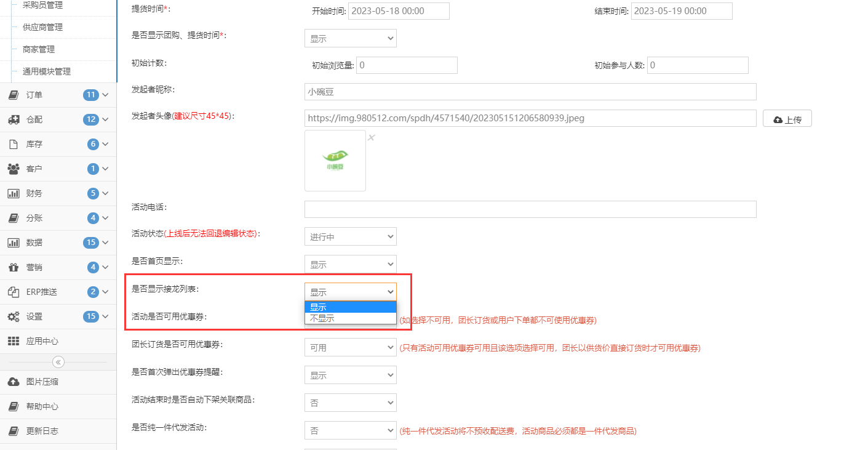This screenshot has height=450, width=868.
Task: Click the 设置 badge showing 15
Action: [x=91, y=316]
